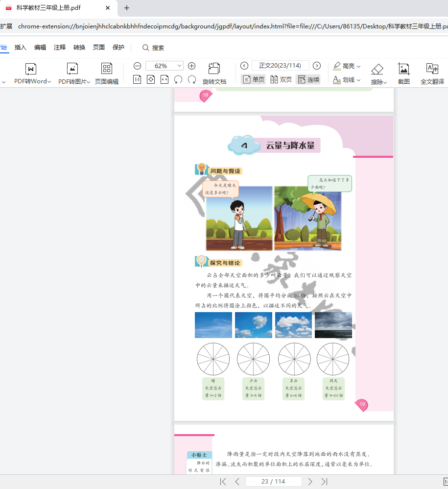The width and height of the screenshot is (448, 489).
Task: Click the 23 / 114 page number field
Action: pos(273,482)
